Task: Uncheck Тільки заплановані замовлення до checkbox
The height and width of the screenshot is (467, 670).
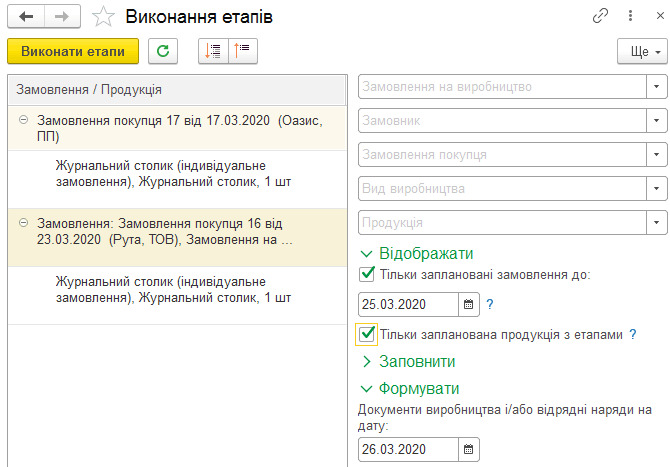Action: point(367,274)
